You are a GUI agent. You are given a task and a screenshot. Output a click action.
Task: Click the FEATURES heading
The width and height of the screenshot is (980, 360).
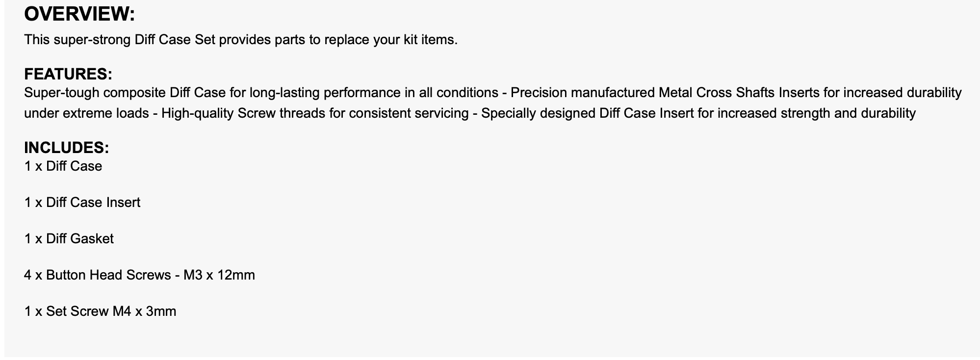[68, 74]
